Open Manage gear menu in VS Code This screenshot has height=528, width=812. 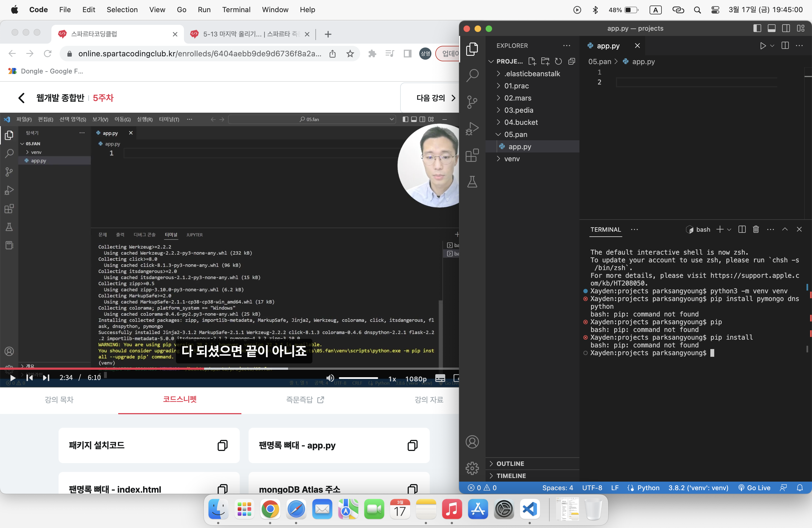(472, 468)
